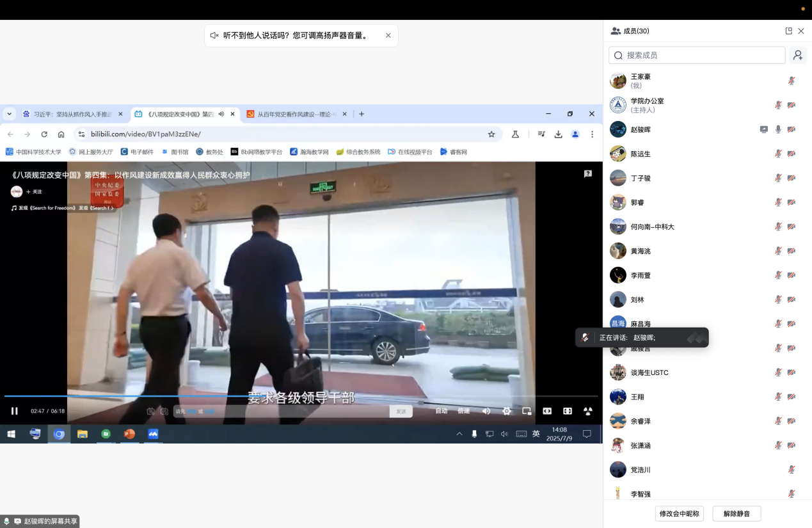Image resolution: width=812 pixels, height=528 pixels.
Task: Close the members panel
Action: tap(801, 31)
